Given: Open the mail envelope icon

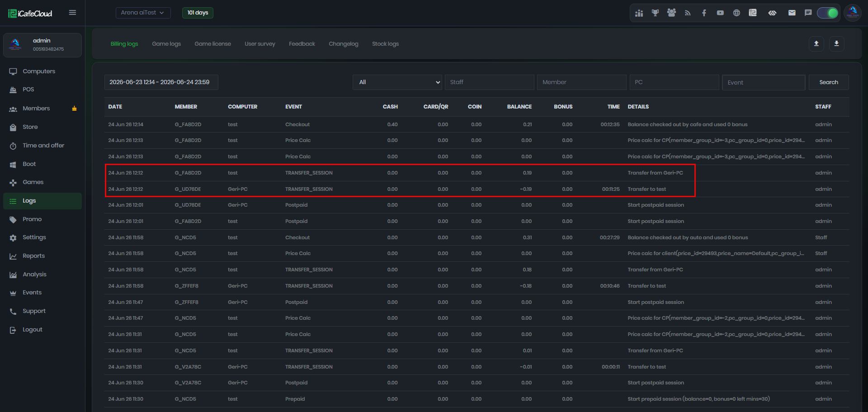Looking at the screenshot, I should coord(792,13).
